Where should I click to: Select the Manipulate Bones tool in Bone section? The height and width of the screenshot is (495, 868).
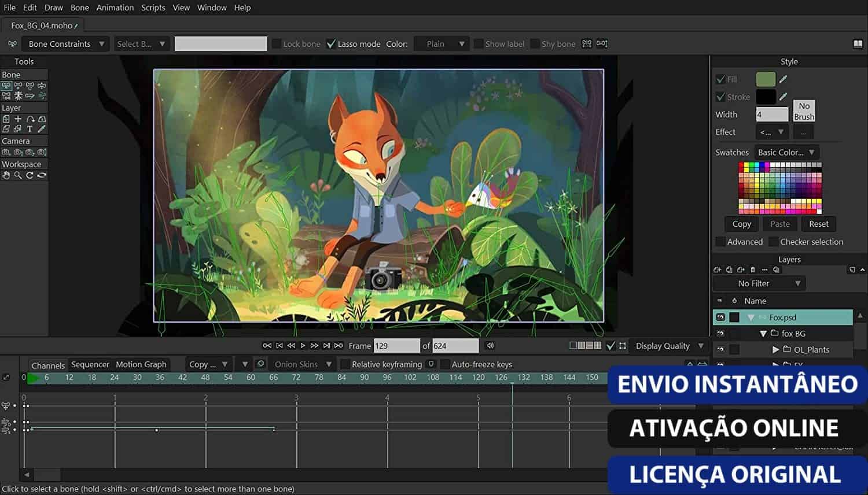click(x=30, y=86)
